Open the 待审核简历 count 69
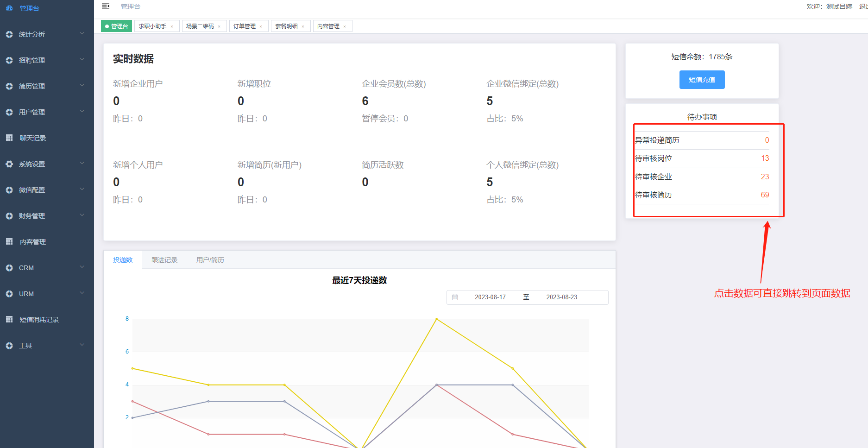 pos(765,195)
